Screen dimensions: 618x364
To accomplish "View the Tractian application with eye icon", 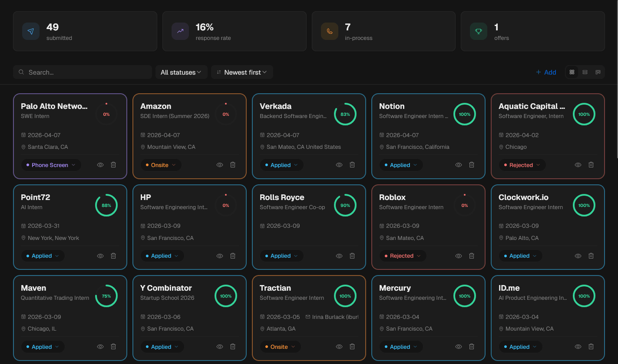I will coord(339,347).
